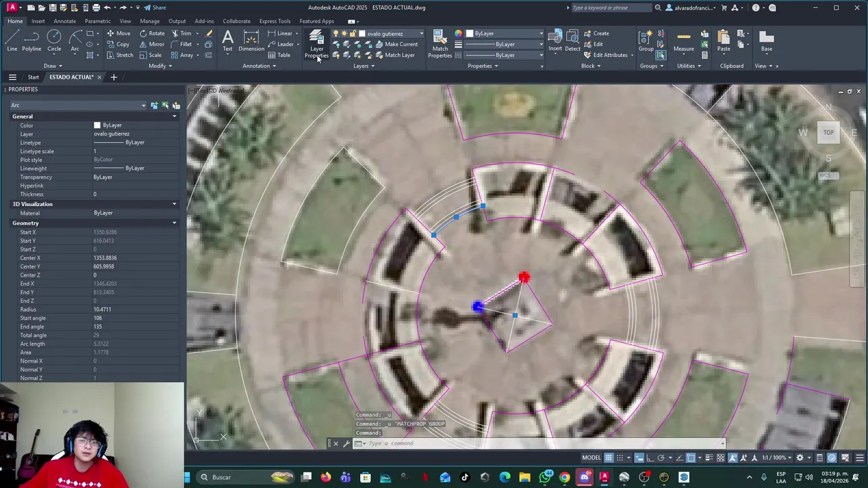The width and height of the screenshot is (868, 488).
Task: Toggle object snap in status bar
Action: point(690,457)
